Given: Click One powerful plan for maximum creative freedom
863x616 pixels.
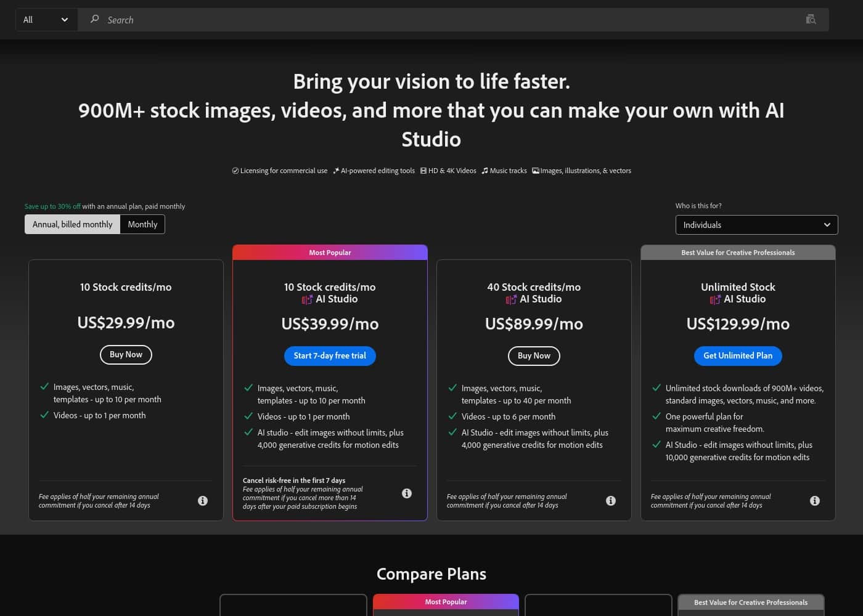Looking at the screenshot, I should (715, 423).
